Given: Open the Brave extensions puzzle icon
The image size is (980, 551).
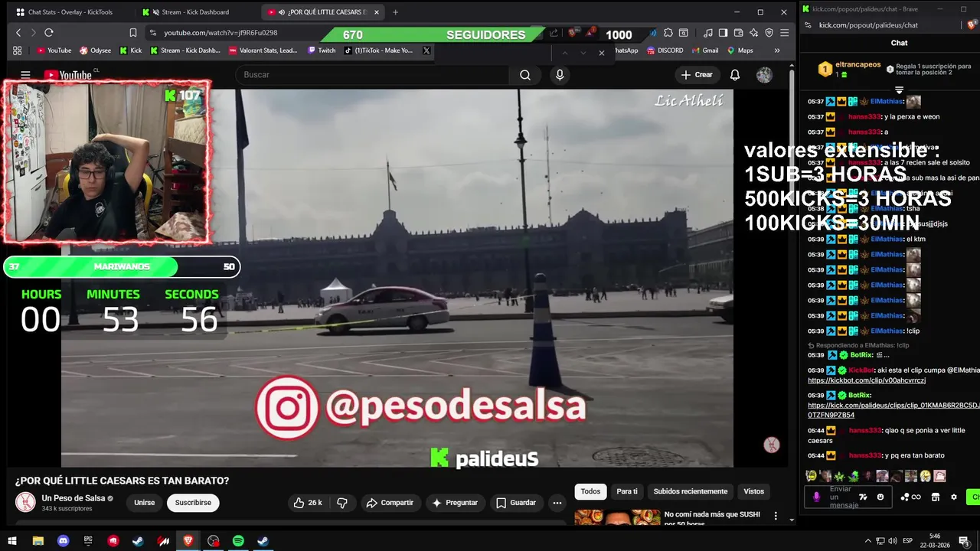Looking at the screenshot, I should [x=668, y=33].
